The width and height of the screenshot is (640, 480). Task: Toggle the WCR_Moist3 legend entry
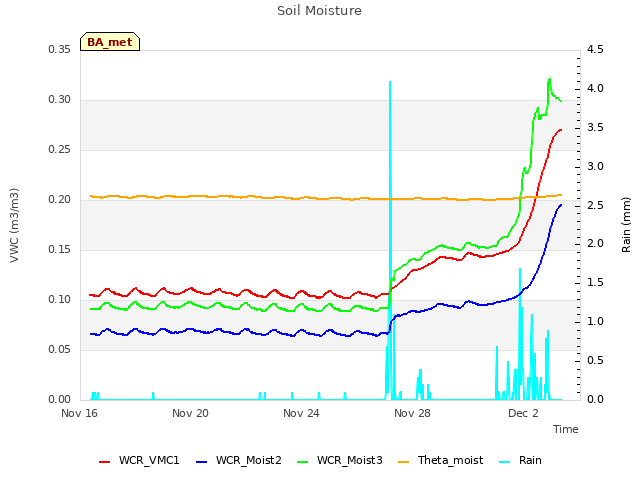(x=340, y=460)
